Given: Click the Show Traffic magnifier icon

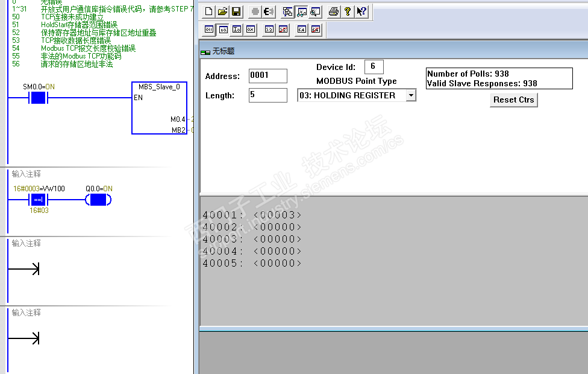Looking at the screenshot, I should coord(315,11).
